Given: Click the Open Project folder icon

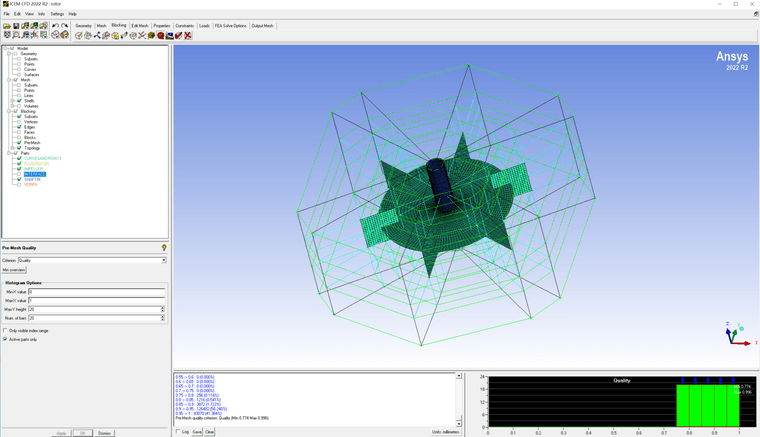Looking at the screenshot, I should (x=7, y=26).
